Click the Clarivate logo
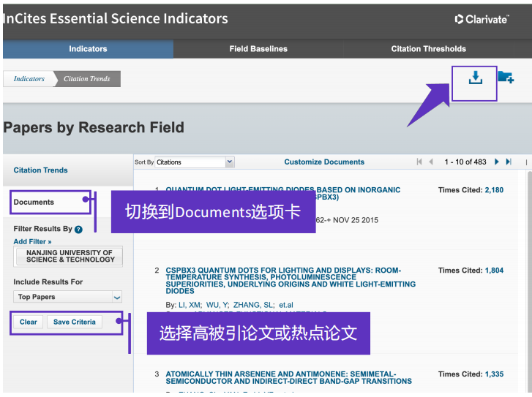 pos(482,19)
